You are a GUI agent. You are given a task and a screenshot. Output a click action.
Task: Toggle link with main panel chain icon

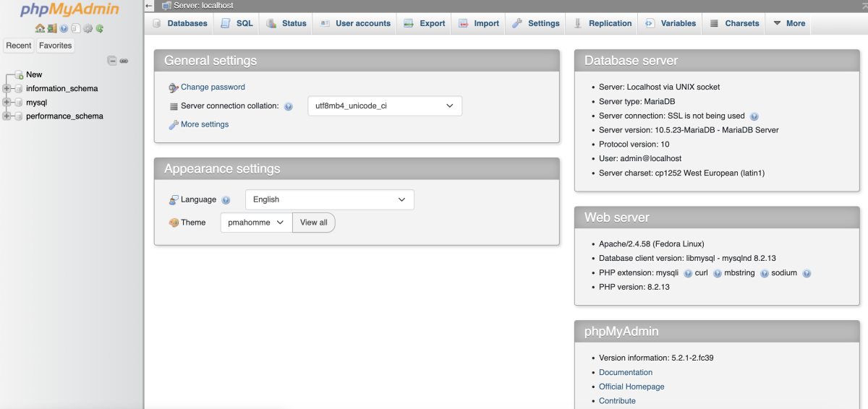124,61
